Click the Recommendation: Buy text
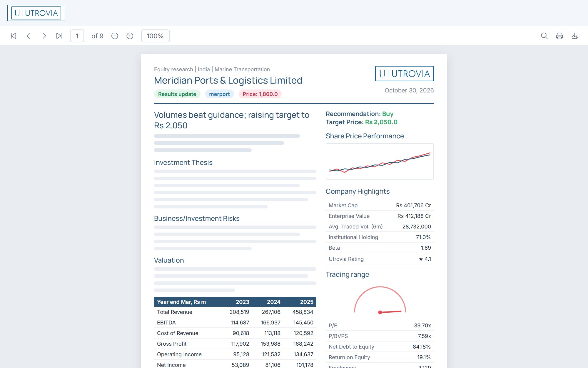 tap(359, 114)
